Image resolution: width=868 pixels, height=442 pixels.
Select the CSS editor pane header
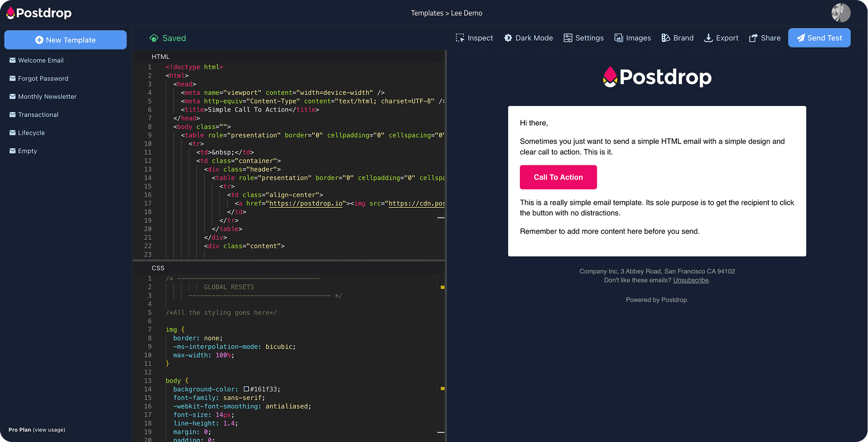click(x=158, y=268)
